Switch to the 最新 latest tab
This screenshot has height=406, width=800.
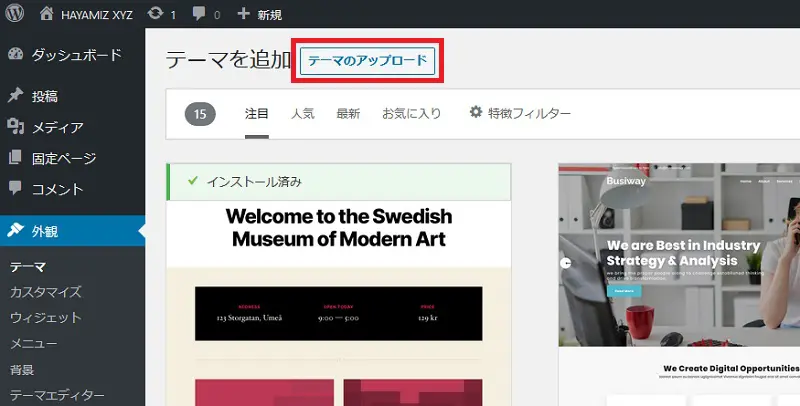[x=348, y=113]
